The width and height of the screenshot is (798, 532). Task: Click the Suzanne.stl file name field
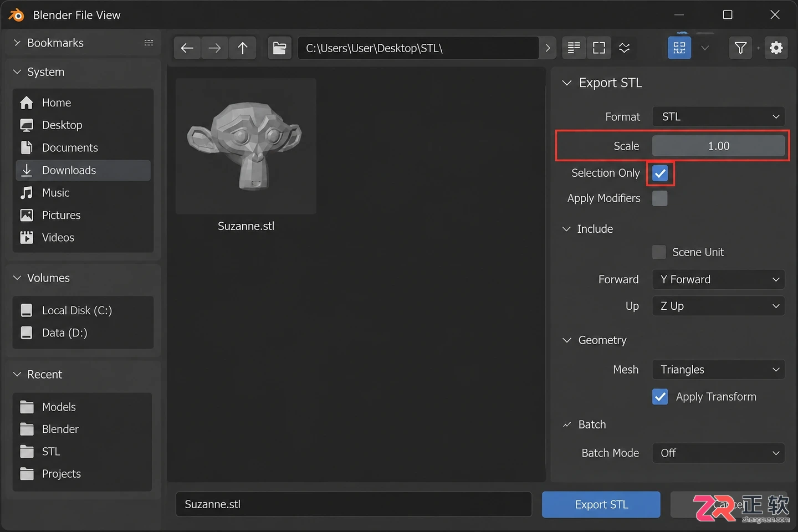tap(354, 504)
